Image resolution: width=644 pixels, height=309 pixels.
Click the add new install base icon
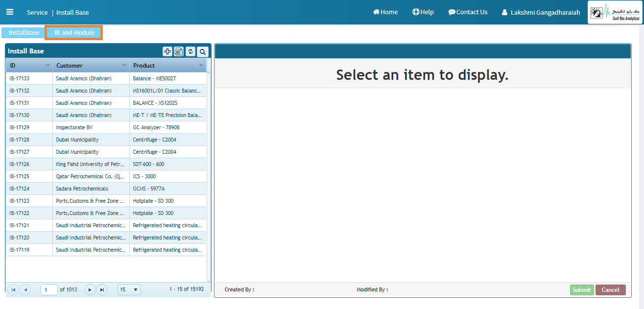coord(167,51)
